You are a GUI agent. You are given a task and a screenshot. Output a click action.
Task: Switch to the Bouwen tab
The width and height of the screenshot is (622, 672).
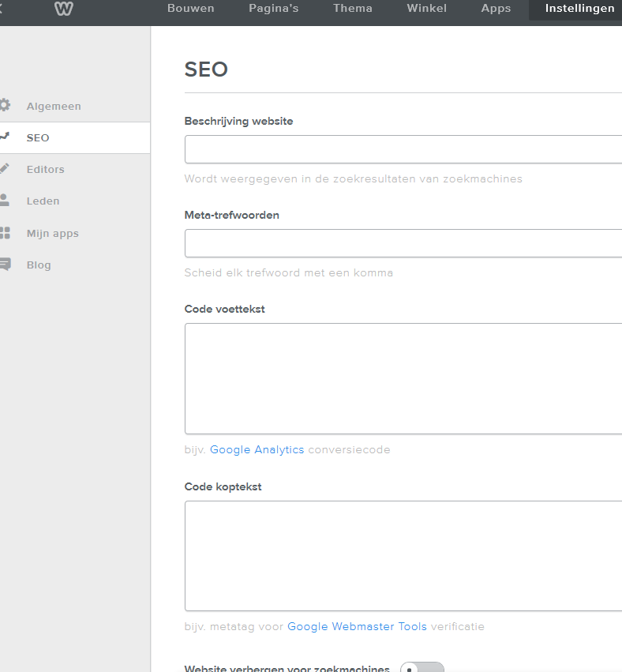[190, 9]
